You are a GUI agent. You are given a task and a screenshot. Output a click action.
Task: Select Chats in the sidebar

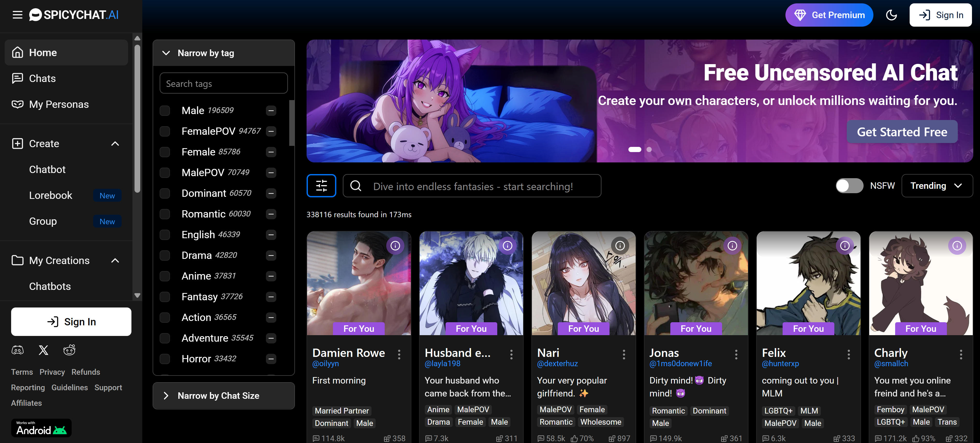tap(42, 78)
